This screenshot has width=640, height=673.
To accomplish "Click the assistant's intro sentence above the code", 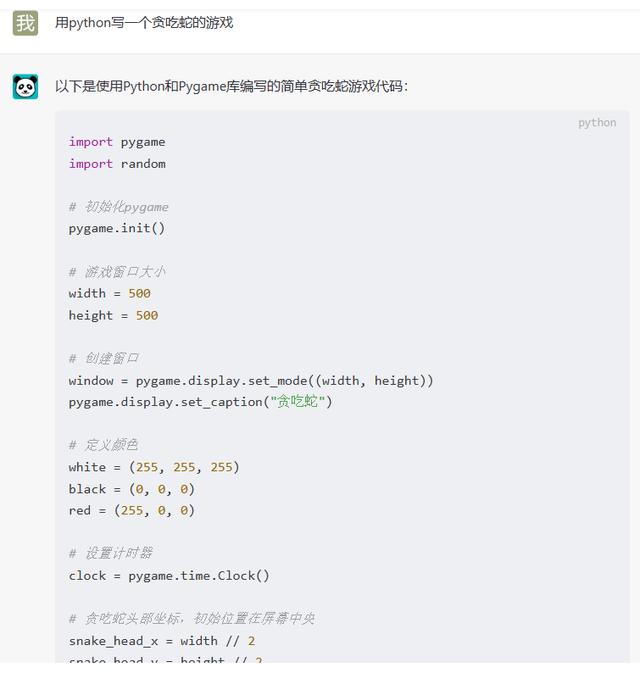I will (x=231, y=87).
